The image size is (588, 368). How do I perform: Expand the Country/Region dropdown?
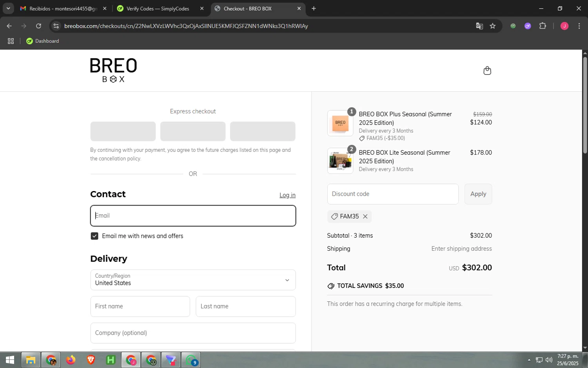pos(193,280)
